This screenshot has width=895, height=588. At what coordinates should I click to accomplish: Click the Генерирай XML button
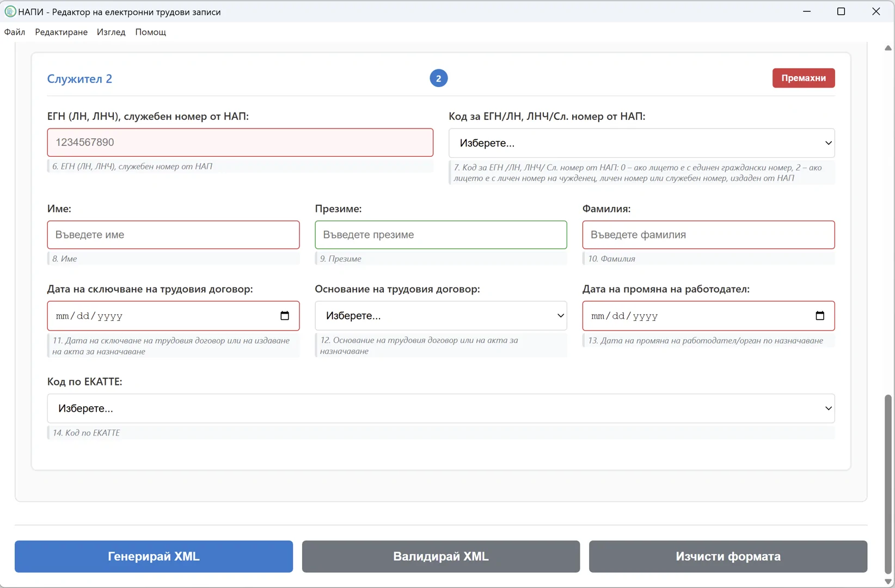click(x=154, y=556)
